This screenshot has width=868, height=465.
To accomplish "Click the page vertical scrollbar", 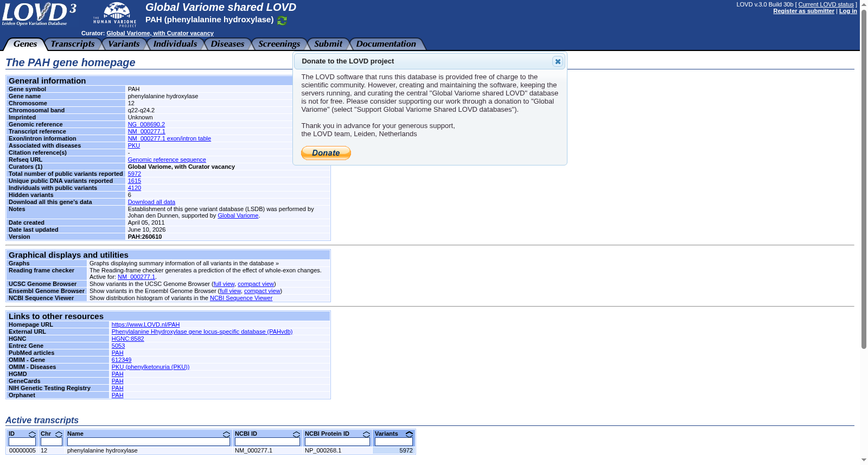I will point(864,179).
